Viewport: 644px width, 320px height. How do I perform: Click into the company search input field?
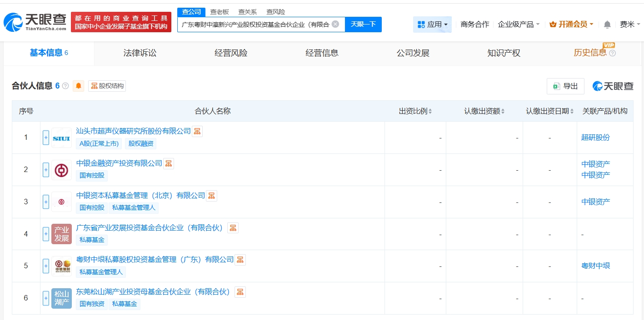(255, 25)
